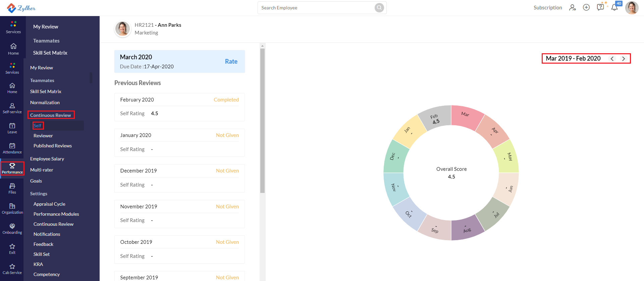Click the Settings section heading
This screenshot has height=281, width=644.
[x=39, y=194]
